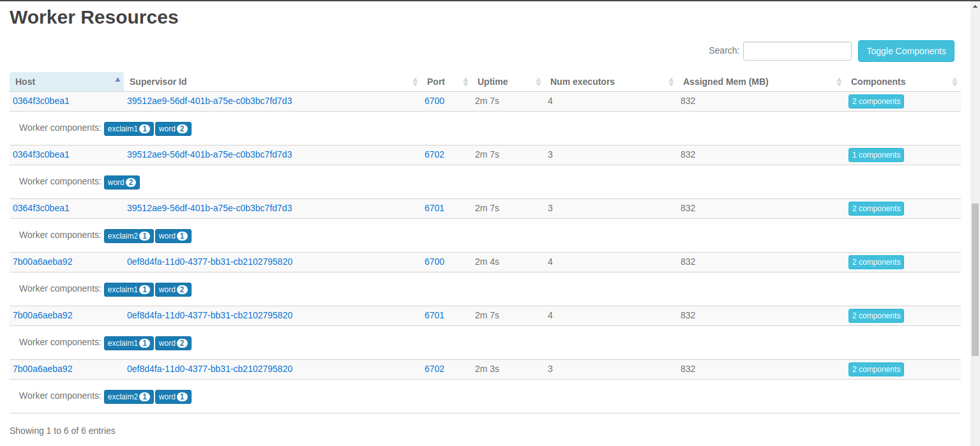
Task: Open the first 0364f3c0bea1 host link
Action: [41, 101]
